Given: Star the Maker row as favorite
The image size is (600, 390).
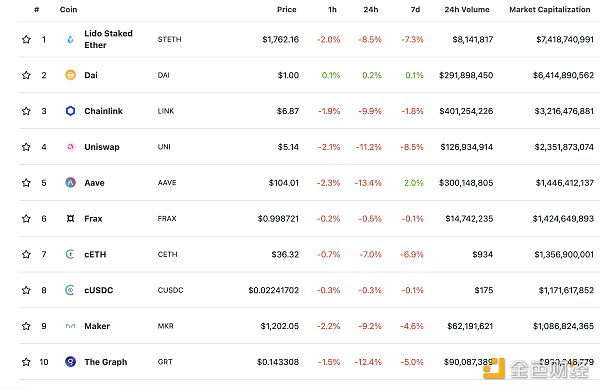Looking at the screenshot, I should point(26,326).
